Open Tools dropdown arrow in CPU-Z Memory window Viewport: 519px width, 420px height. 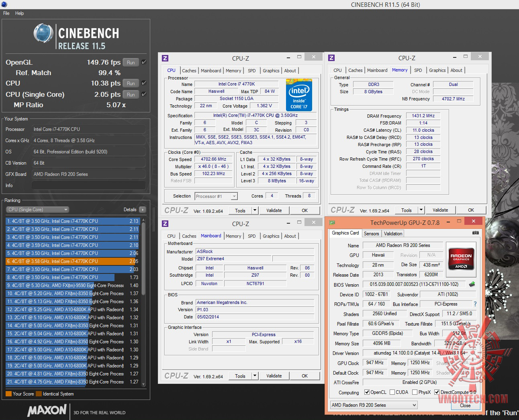click(x=421, y=210)
